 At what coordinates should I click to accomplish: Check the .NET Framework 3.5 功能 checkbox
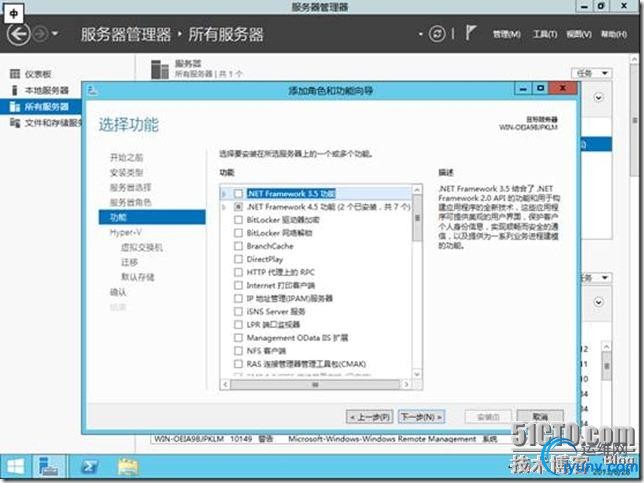click(238, 193)
